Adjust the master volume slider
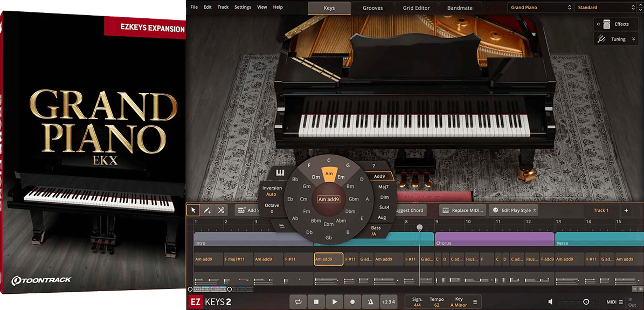This screenshot has width=644, height=310. point(586,302)
